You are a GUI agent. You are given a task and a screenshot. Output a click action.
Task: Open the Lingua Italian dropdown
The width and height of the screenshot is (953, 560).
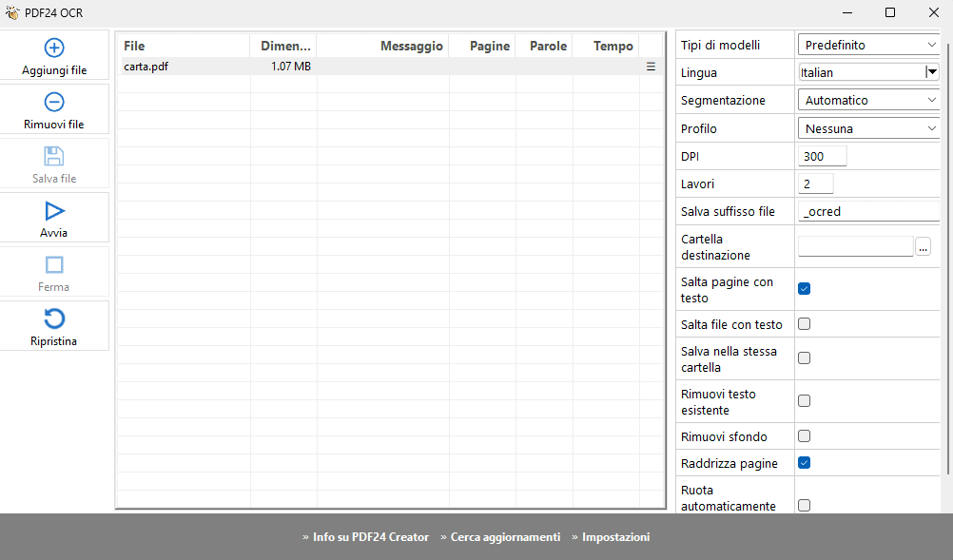coord(868,72)
